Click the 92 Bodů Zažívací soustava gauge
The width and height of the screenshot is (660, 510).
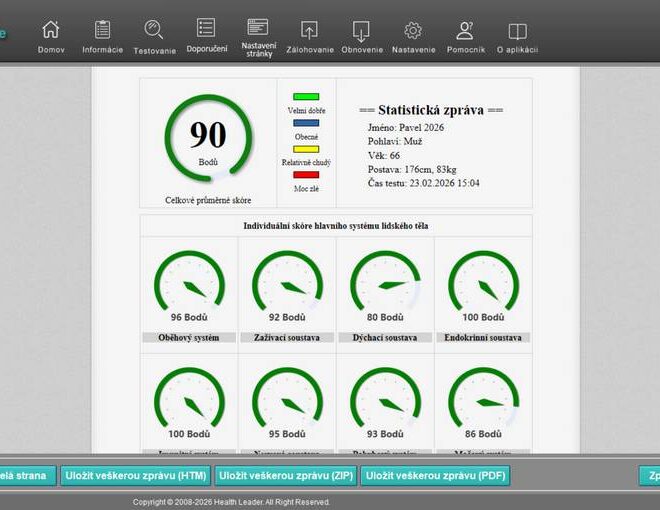pos(287,285)
